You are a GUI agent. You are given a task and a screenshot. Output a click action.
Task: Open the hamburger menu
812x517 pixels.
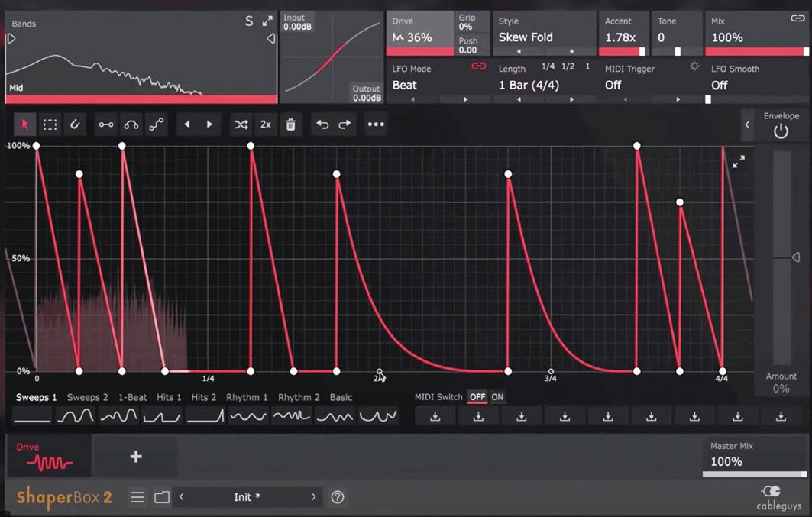[137, 497]
